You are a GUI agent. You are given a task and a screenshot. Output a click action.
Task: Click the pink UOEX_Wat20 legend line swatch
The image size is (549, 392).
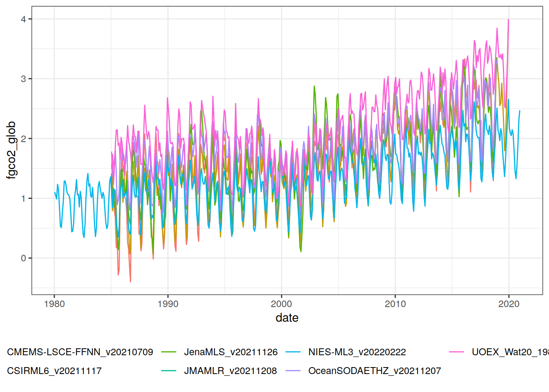coord(456,352)
